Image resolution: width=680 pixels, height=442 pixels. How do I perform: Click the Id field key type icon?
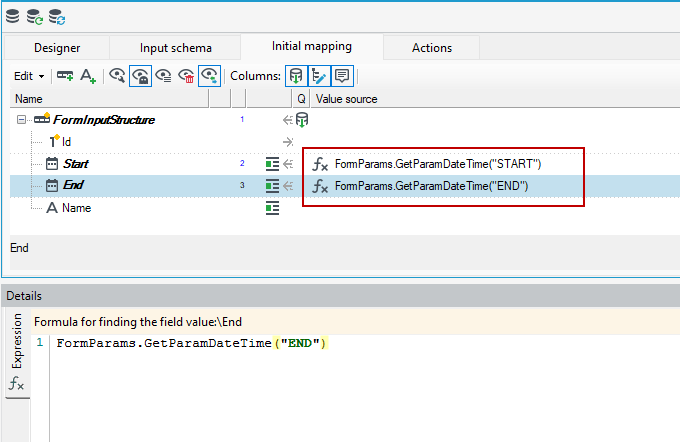coord(54,141)
